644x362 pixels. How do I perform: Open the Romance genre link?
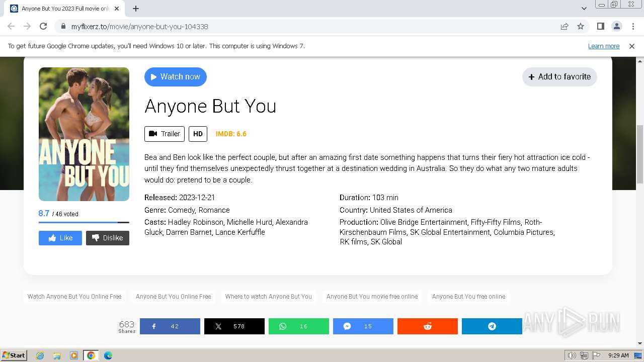[x=214, y=210]
